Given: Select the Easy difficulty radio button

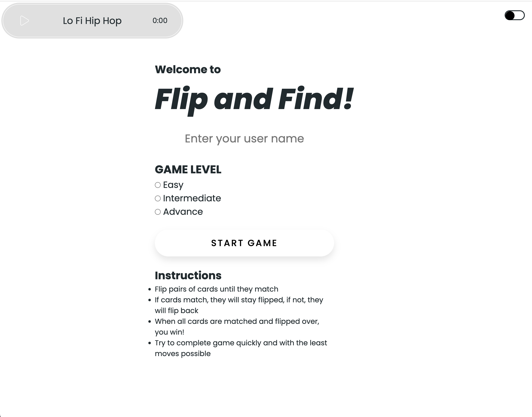Looking at the screenshot, I should coord(158,185).
